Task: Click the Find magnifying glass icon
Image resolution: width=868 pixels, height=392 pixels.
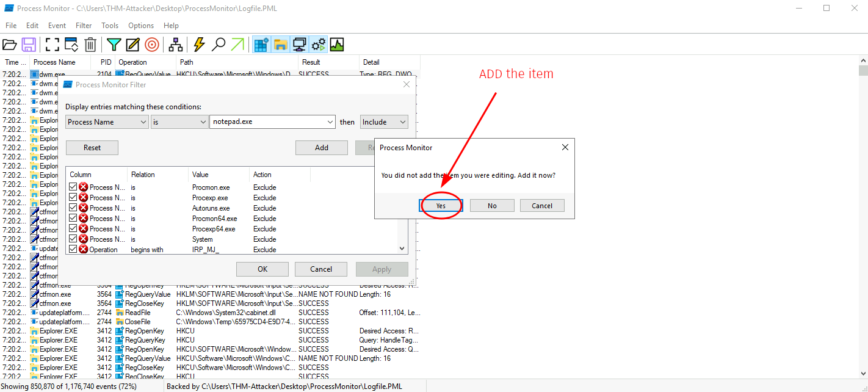Action: (219, 45)
